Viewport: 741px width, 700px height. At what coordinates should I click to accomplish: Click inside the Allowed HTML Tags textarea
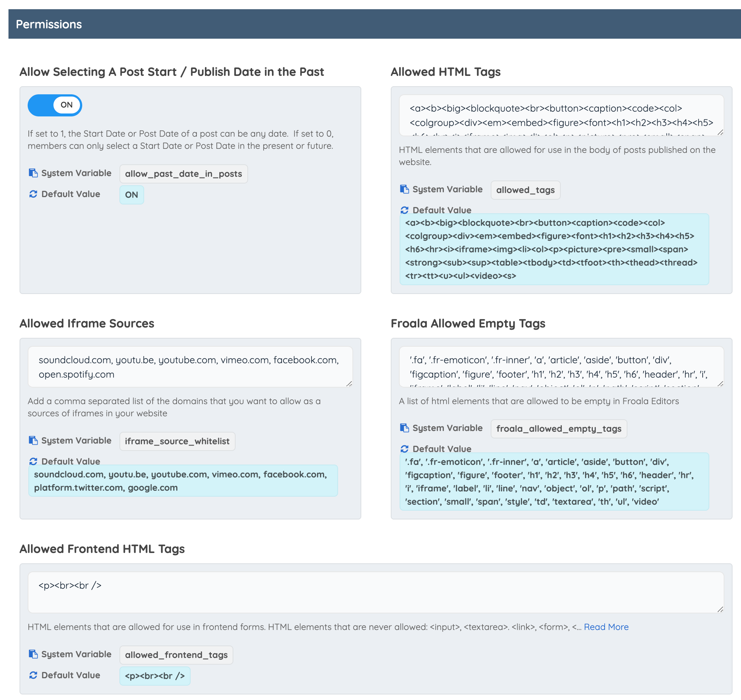coord(561,115)
